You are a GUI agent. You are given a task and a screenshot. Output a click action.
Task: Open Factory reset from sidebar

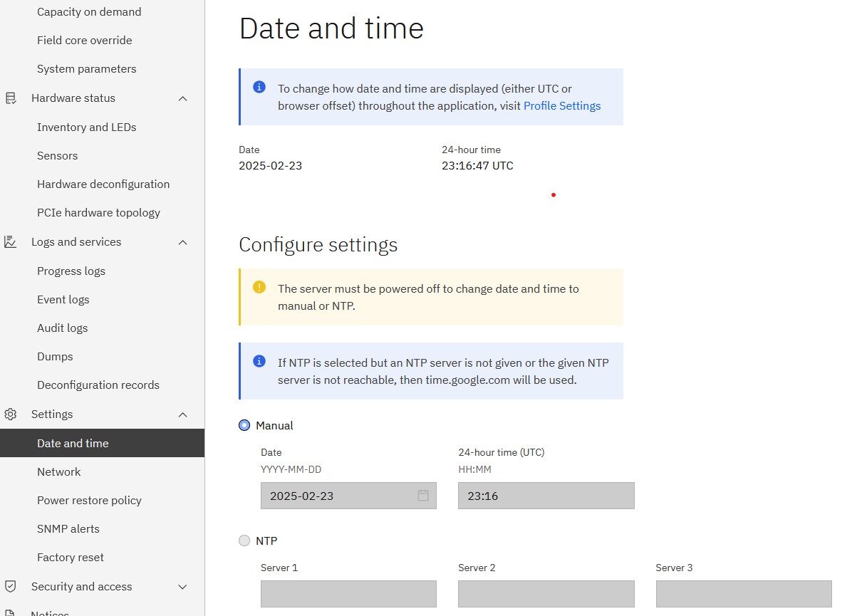click(x=71, y=557)
